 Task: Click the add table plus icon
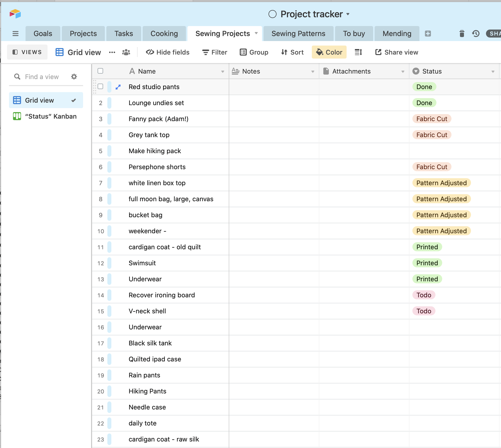428,34
